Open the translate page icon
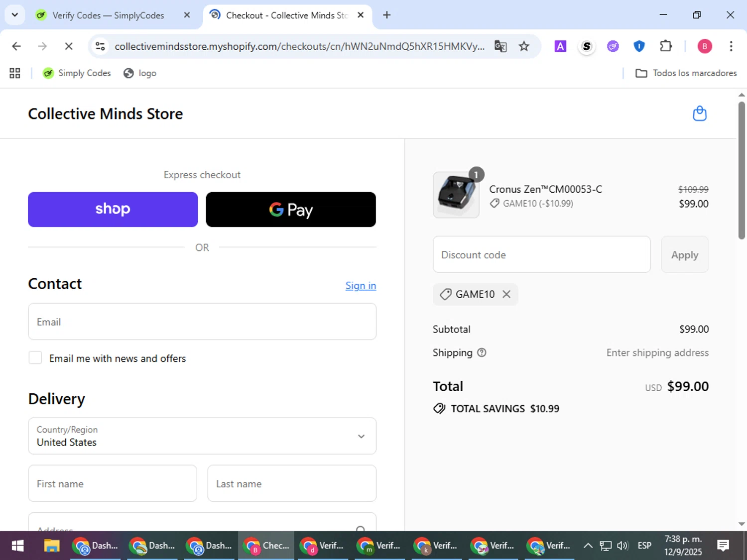The image size is (747, 560). pyautogui.click(x=500, y=46)
